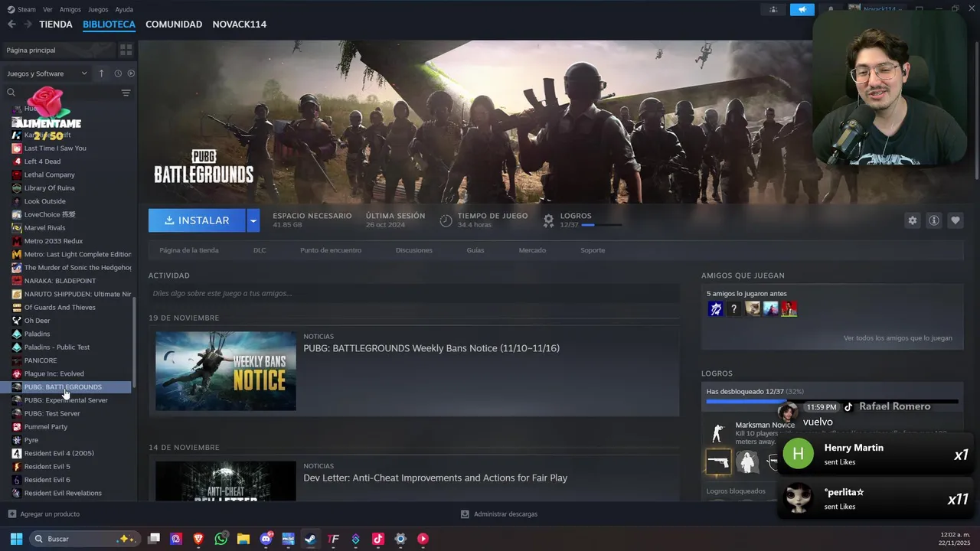Open the DLC link
The height and width of the screenshot is (551, 980).
260,250
